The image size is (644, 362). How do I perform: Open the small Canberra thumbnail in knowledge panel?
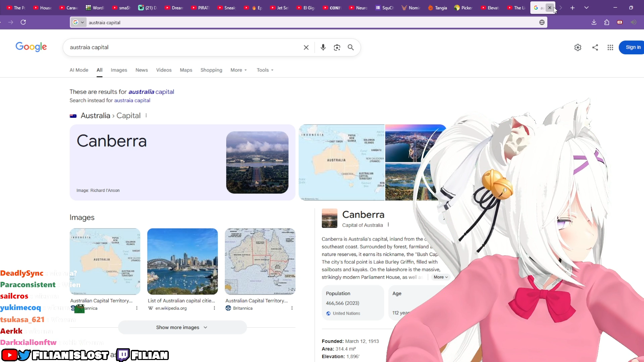329,218
